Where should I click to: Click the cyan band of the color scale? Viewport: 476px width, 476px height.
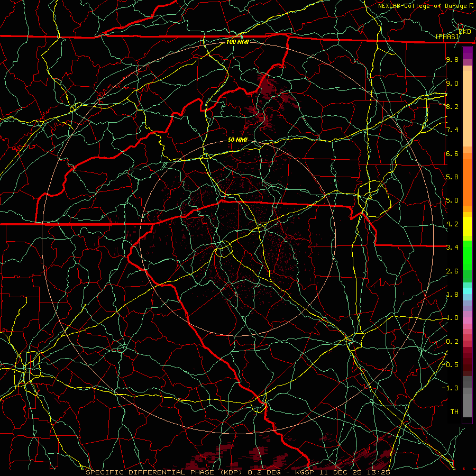click(x=467, y=291)
